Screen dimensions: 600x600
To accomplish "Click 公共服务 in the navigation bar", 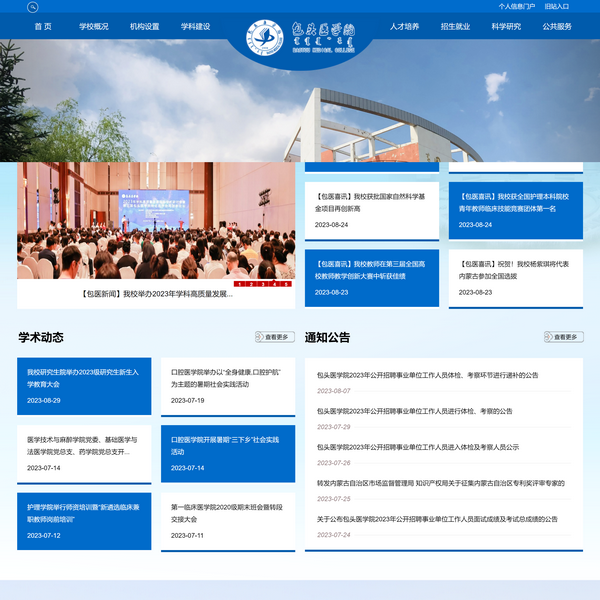I will tap(557, 27).
